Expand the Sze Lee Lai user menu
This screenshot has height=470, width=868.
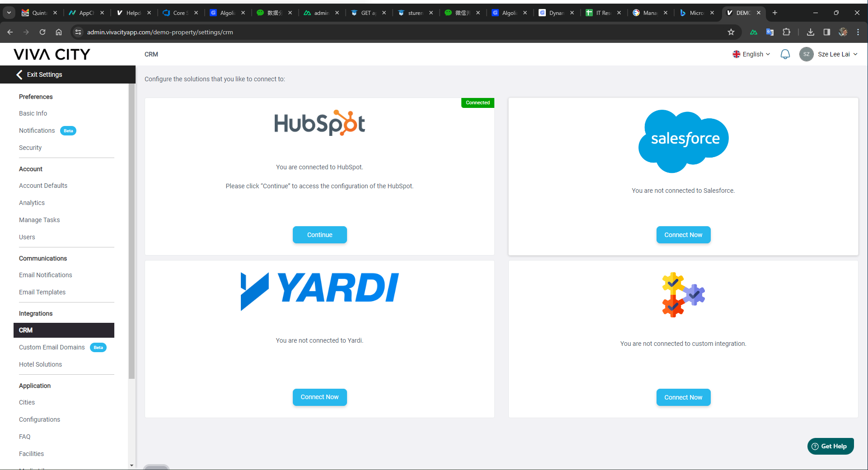pos(837,54)
